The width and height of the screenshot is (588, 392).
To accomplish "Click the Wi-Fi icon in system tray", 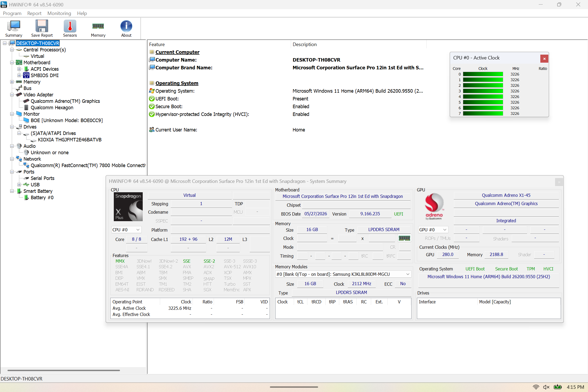I will tap(536, 387).
